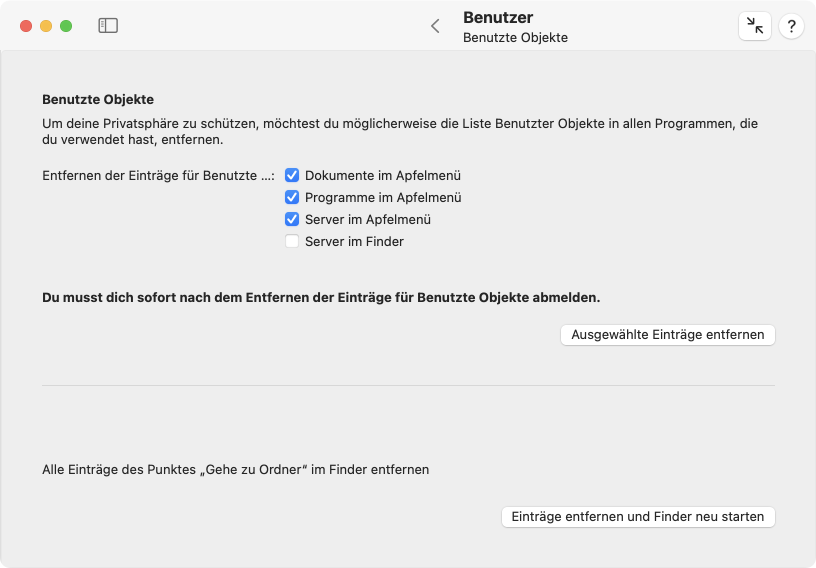Go back using the chevron arrow
Screen dimensions: 816x568
pyautogui.click(x=436, y=26)
